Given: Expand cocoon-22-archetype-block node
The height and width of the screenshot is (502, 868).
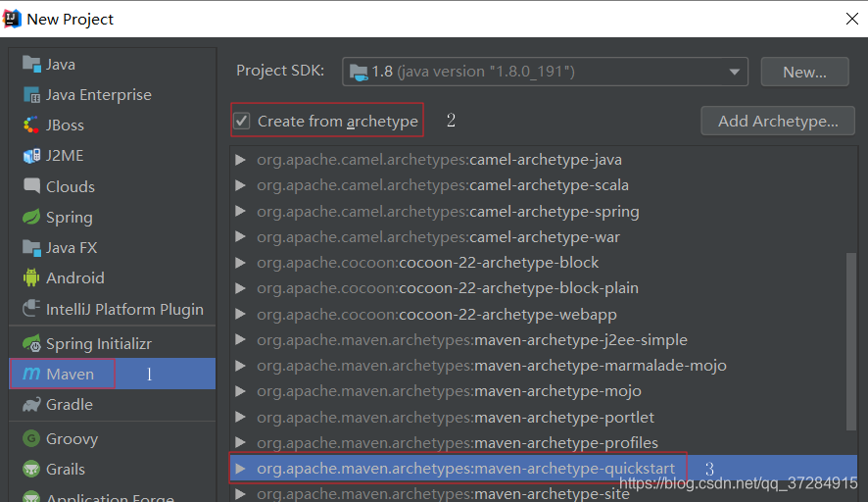Looking at the screenshot, I should pyautogui.click(x=240, y=262).
